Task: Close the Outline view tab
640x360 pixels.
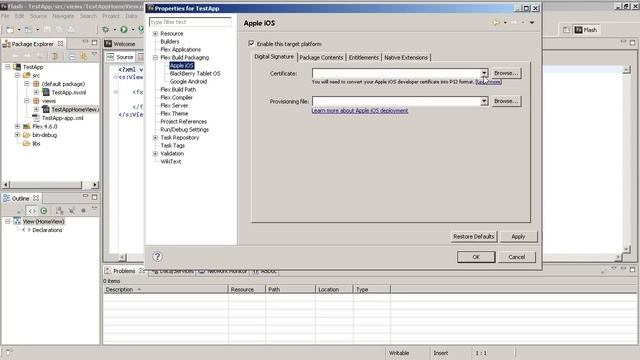Action: point(36,198)
